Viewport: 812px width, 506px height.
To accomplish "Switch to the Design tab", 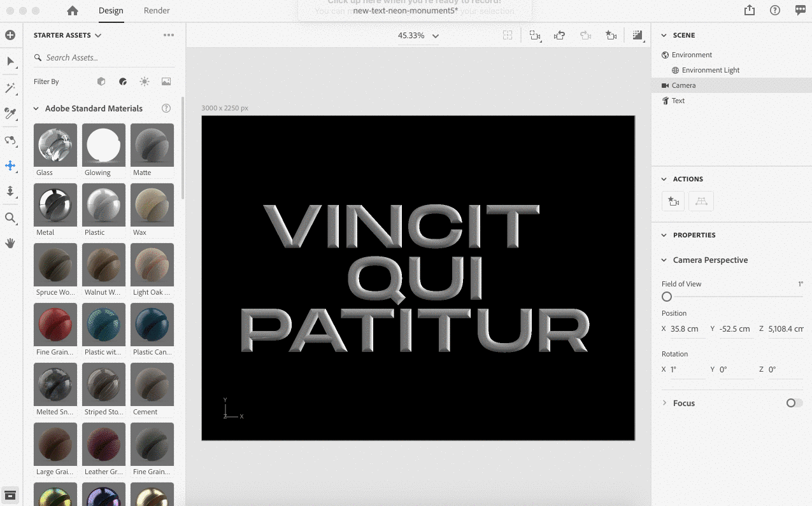I will pos(111,10).
